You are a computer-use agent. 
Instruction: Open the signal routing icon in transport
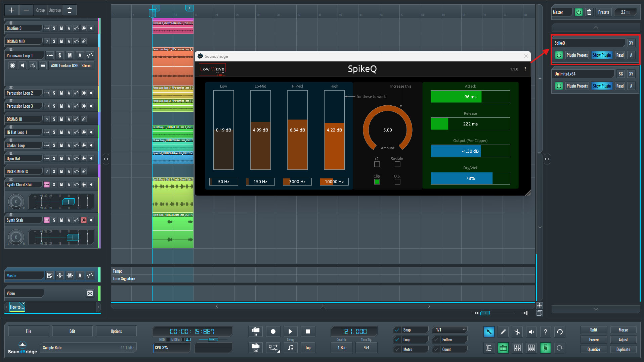pyautogui.click(x=273, y=348)
